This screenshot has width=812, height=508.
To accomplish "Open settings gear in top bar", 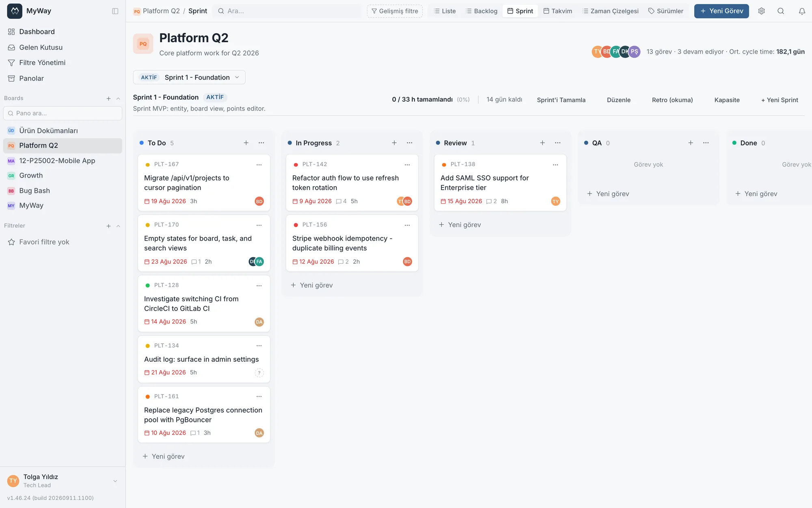I will (761, 11).
